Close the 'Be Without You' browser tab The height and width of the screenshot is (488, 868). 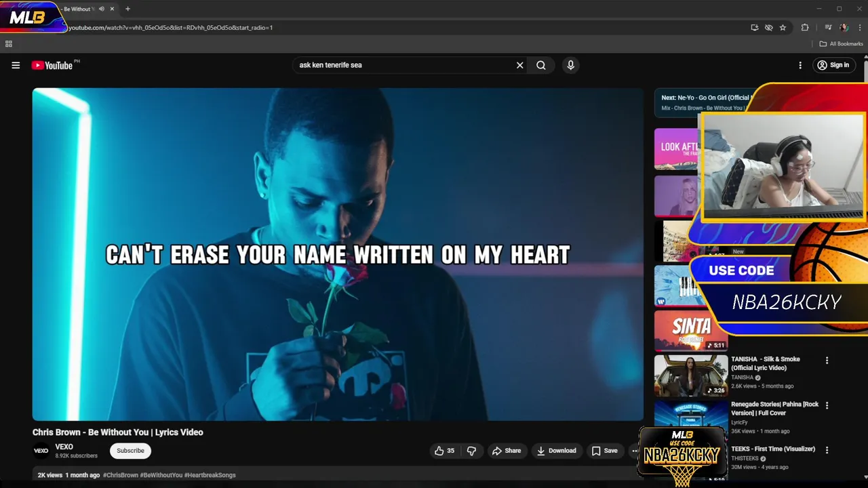tap(113, 9)
